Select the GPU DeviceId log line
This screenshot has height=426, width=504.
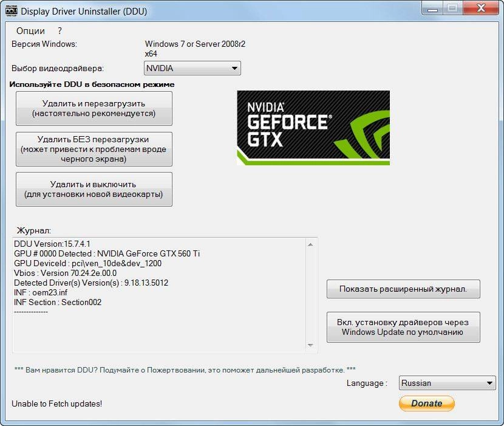[88, 263]
